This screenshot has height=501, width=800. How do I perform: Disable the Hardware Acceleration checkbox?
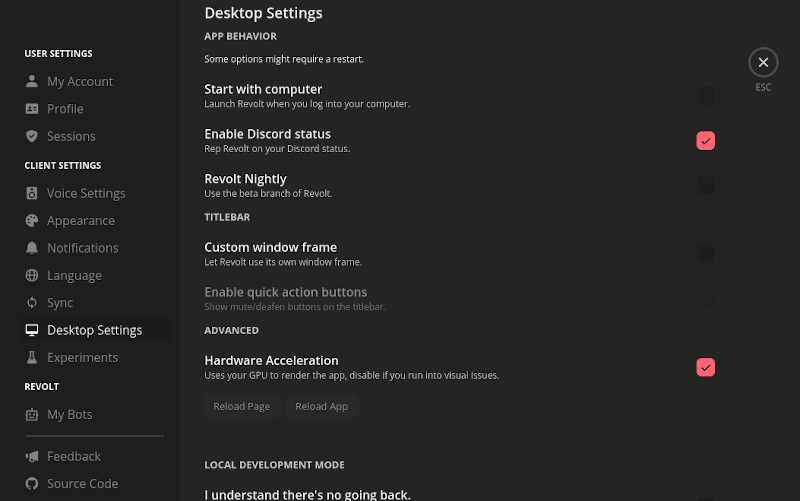point(706,367)
